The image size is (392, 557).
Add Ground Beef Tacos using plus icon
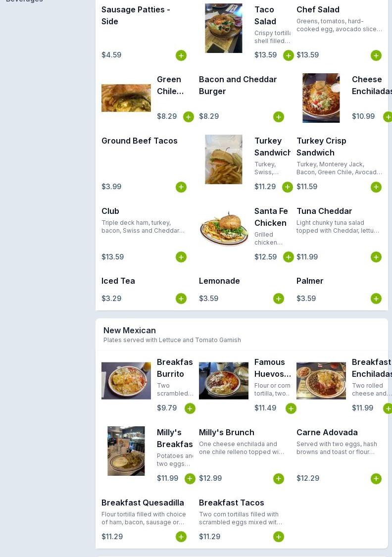pos(181,187)
